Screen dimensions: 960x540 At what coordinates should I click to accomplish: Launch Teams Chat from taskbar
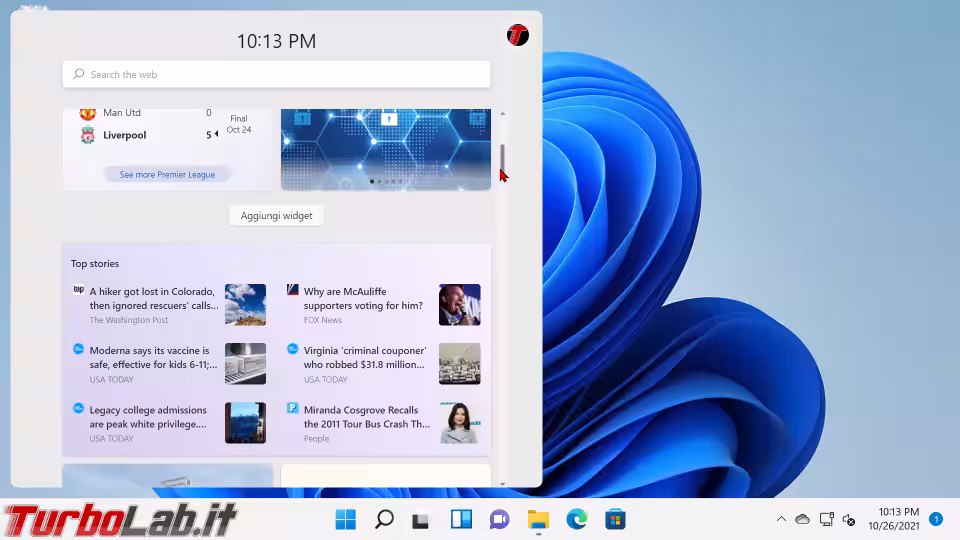[x=499, y=519]
